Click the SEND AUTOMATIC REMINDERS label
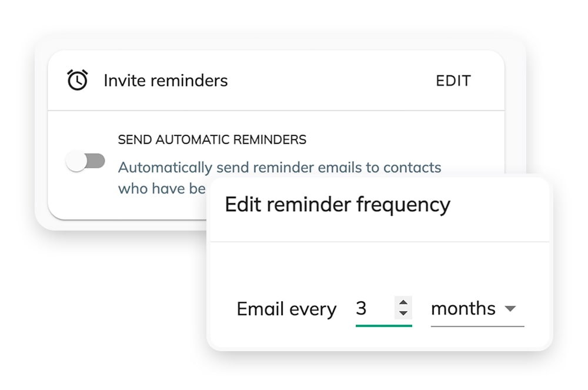Screen dimensions: 588x390 coord(212,139)
